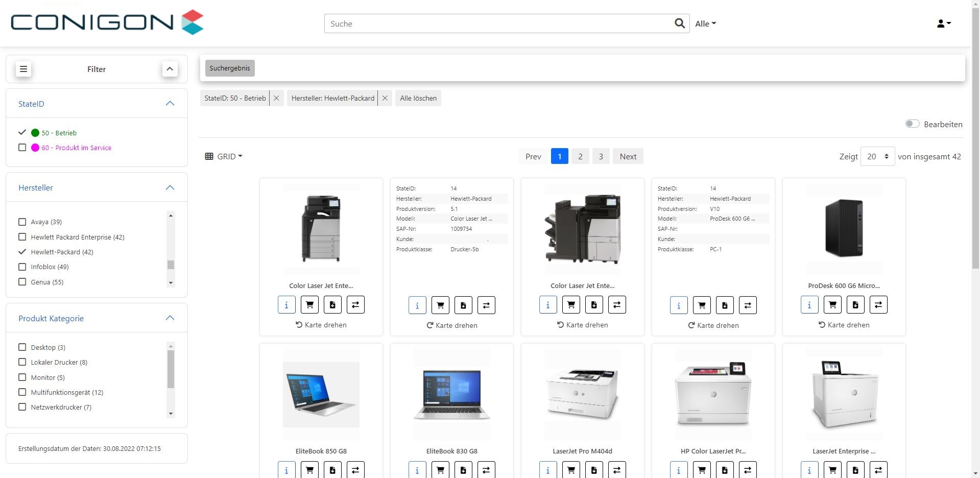Remove the Hersteller: Hewlett-Packard filter chip
This screenshot has height=478, width=980.
pyautogui.click(x=385, y=98)
